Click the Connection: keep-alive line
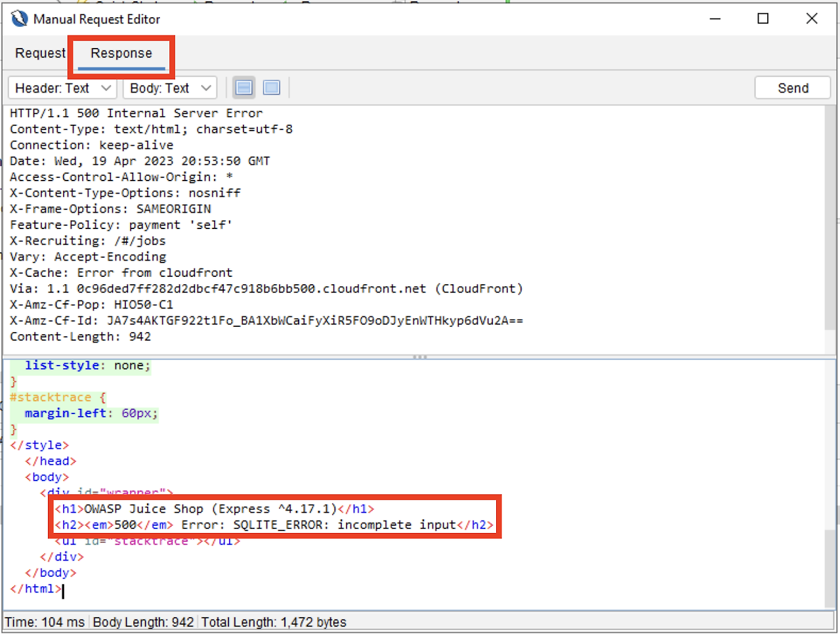This screenshot has height=636, width=840. pos(91,145)
